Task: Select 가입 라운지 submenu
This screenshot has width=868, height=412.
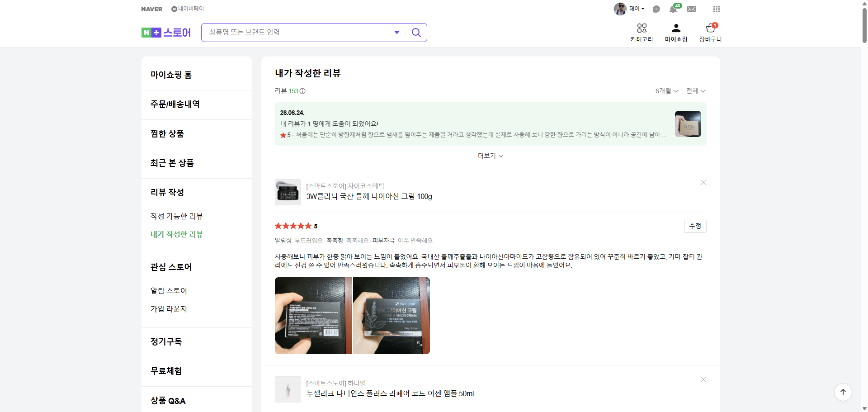Action: pos(169,309)
